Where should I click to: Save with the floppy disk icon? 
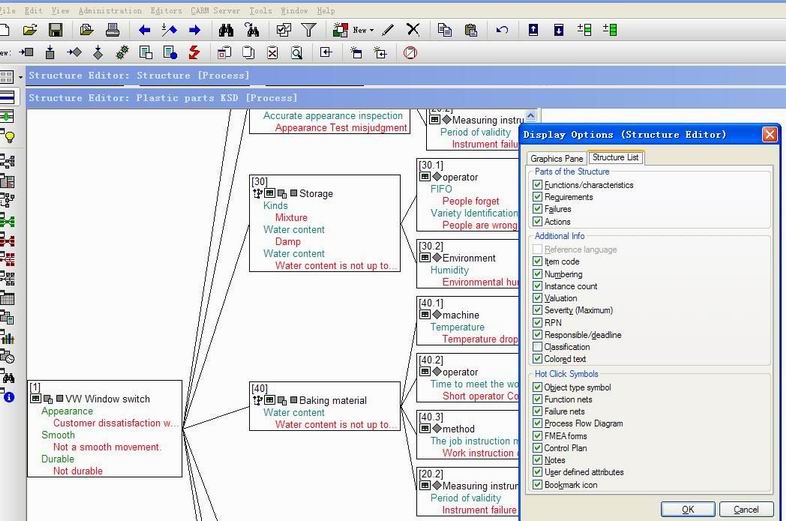[55, 30]
